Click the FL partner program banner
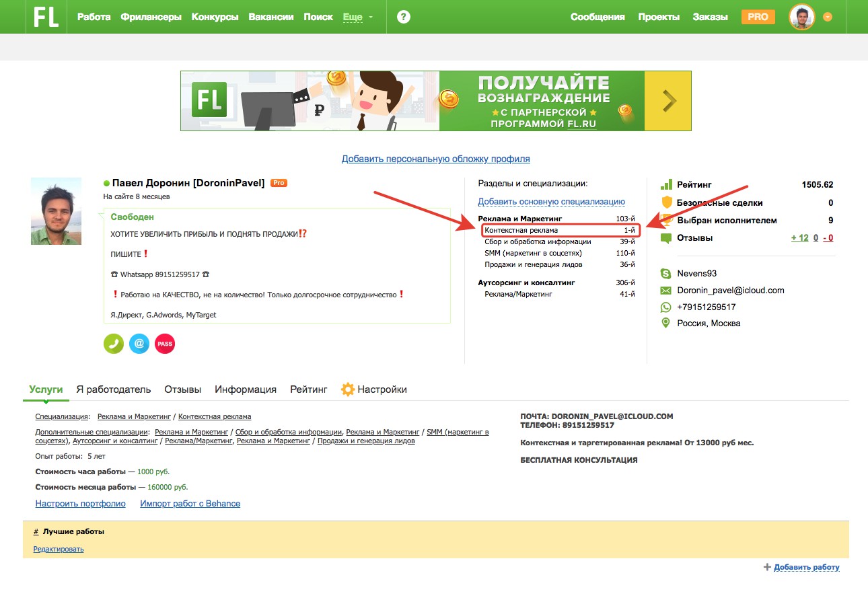Screen dimensions: 868x604 [436, 101]
